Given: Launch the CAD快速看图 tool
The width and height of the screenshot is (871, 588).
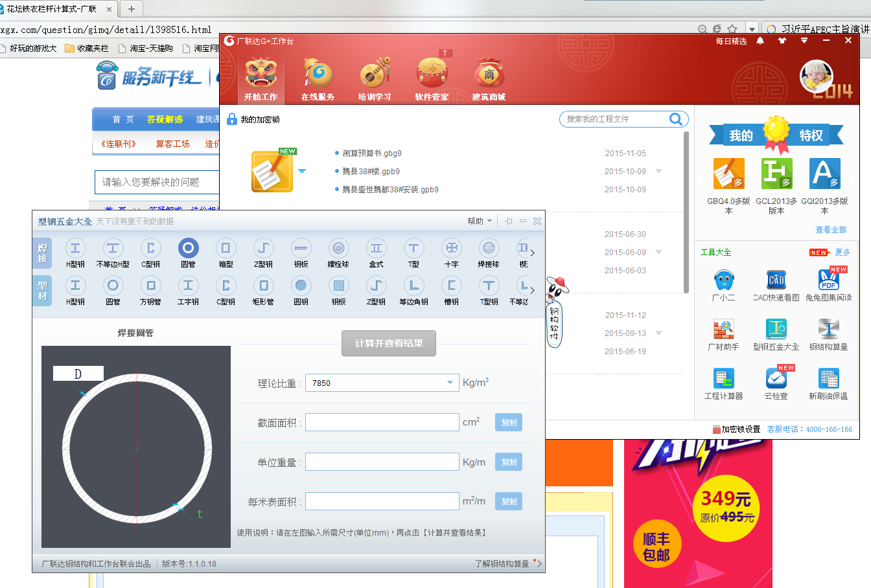Looking at the screenshot, I should click(776, 280).
